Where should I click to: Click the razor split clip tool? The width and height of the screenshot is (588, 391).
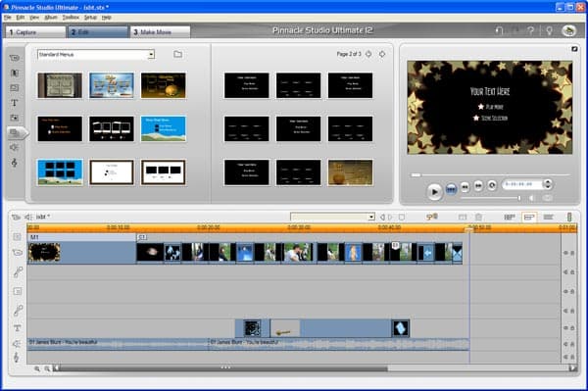coord(463,217)
